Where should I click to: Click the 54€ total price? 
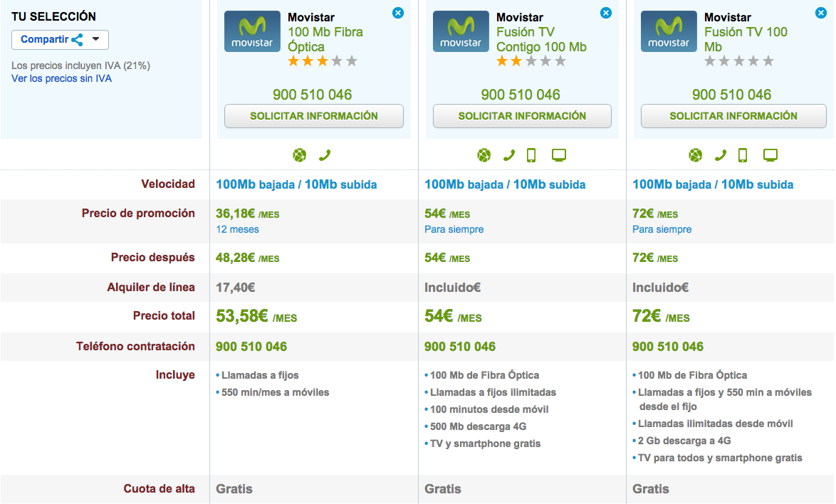tap(453, 317)
